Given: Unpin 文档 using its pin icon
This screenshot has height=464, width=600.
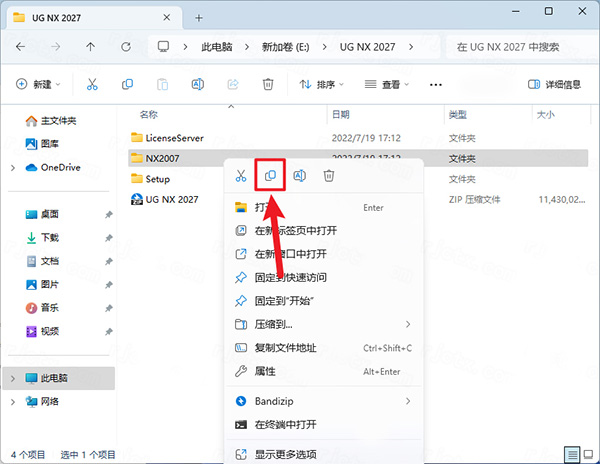Looking at the screenshot, I should tap(109, 261).
